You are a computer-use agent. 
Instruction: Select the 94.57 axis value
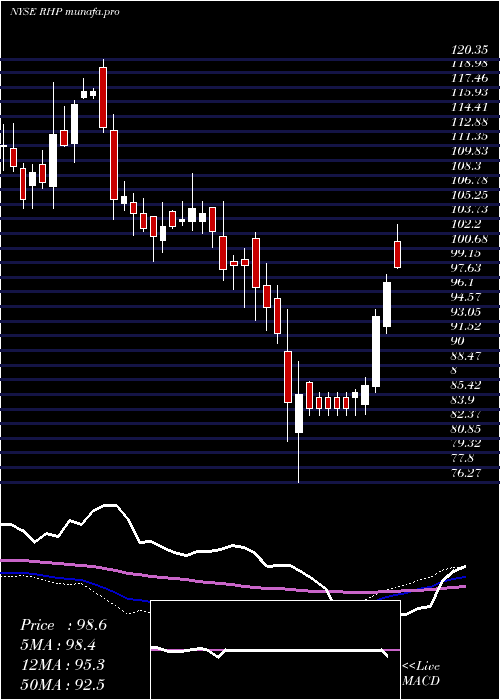click(467, 297)
